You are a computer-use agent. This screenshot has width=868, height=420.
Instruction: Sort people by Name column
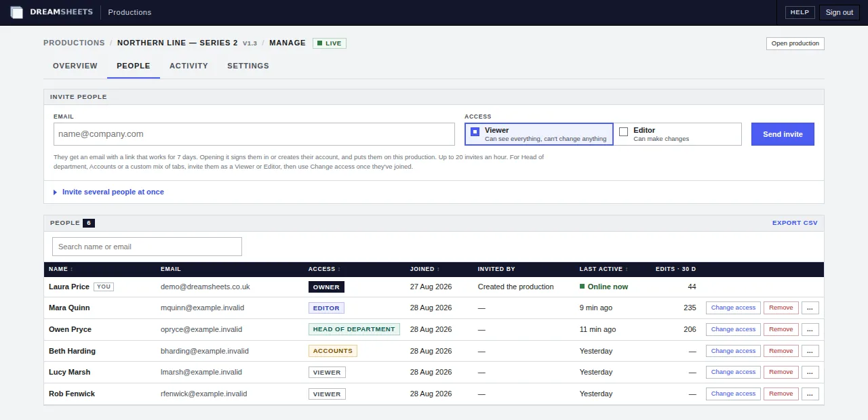click(x=60, y=269)
